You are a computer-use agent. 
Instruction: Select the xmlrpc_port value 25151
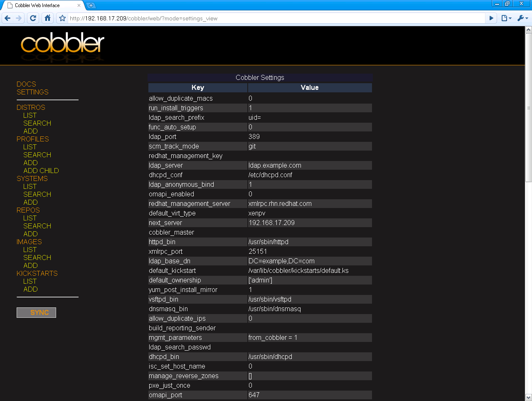tap(258, 252)
